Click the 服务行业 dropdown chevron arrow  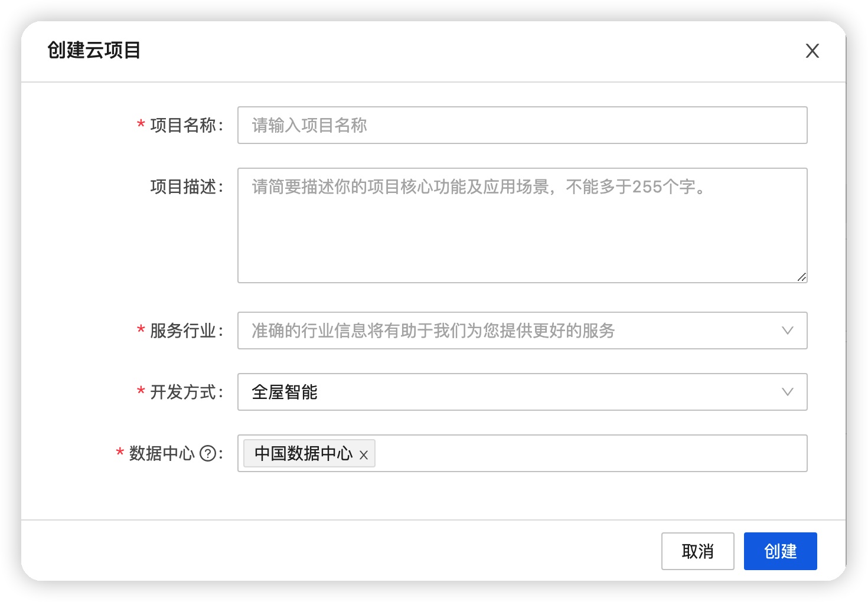[787, 331]
